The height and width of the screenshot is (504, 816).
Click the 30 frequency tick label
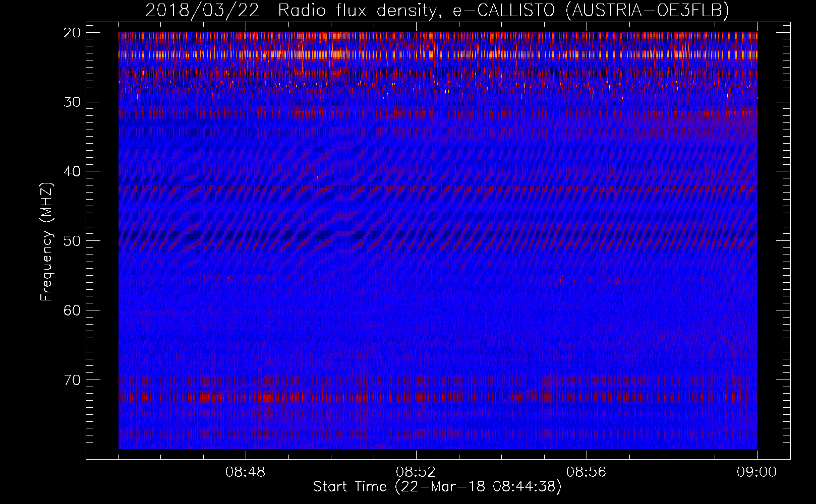(x=72, y=102)
